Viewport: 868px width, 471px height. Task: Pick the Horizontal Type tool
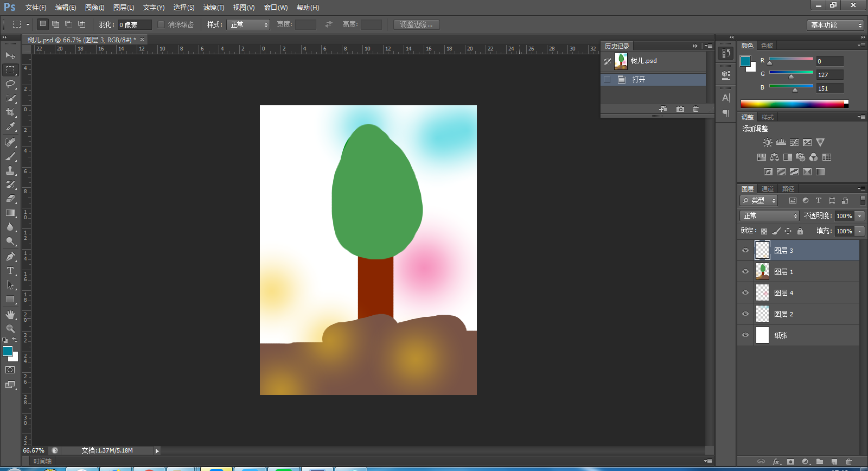pyautogui.click(x=10, y=271)
